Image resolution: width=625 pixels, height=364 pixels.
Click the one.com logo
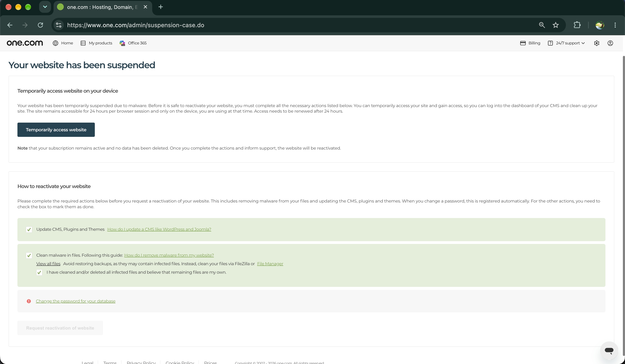tap(25, 43)
